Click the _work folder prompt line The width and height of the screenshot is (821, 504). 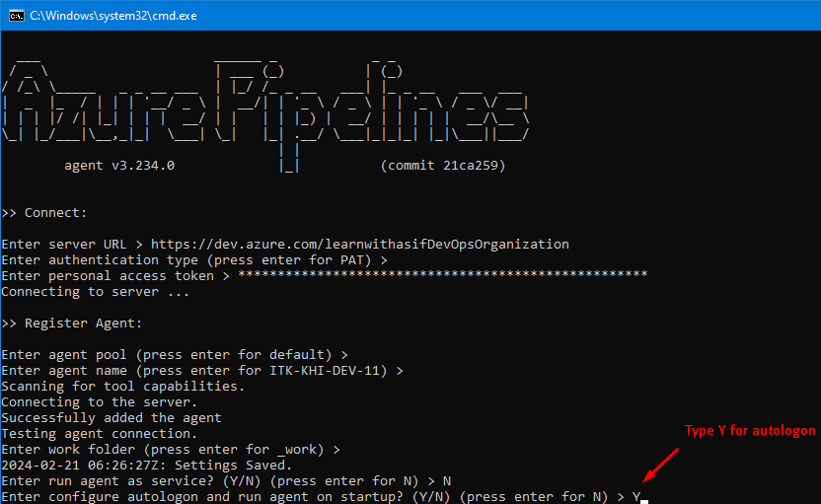[171, 450]
